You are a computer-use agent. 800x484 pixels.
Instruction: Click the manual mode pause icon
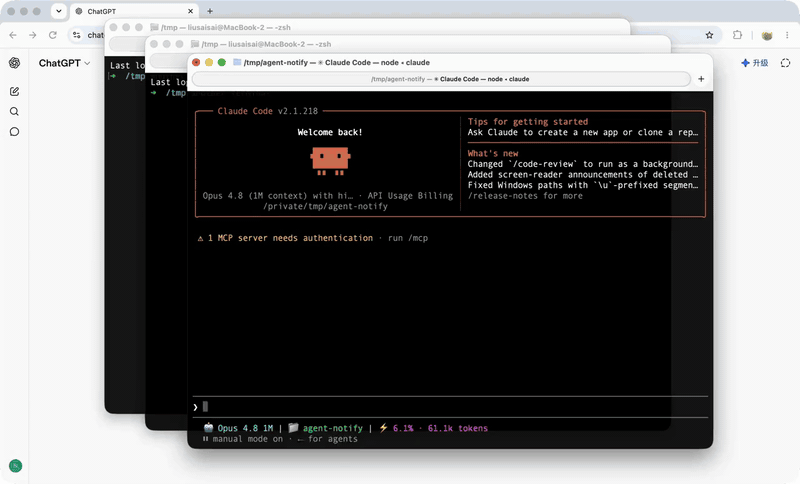tap(205, 439)
